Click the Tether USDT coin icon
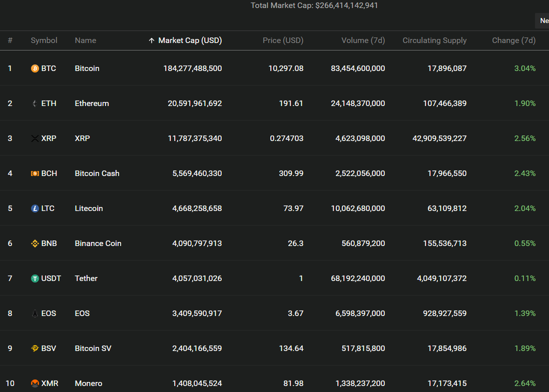 [x=35, y=278]
